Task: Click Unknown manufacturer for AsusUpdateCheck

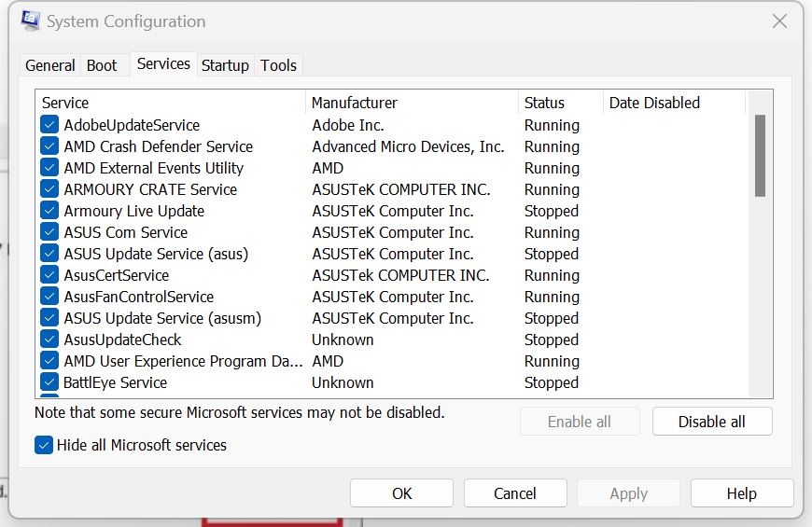Action: click(343, 340)
